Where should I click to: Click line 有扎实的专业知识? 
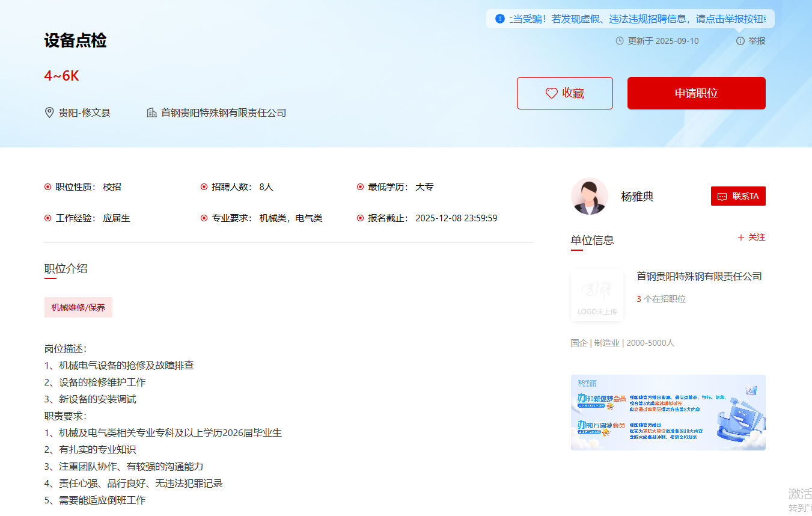point(97,449)
